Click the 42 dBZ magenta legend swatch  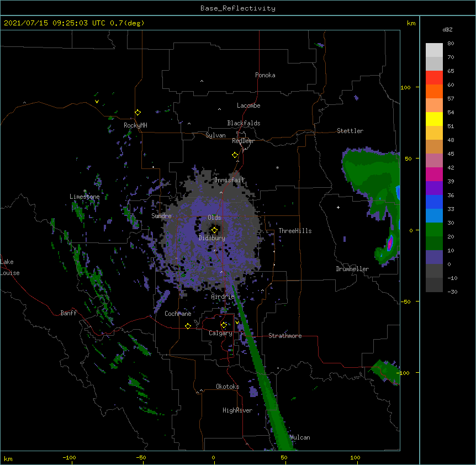coord(434,174)
